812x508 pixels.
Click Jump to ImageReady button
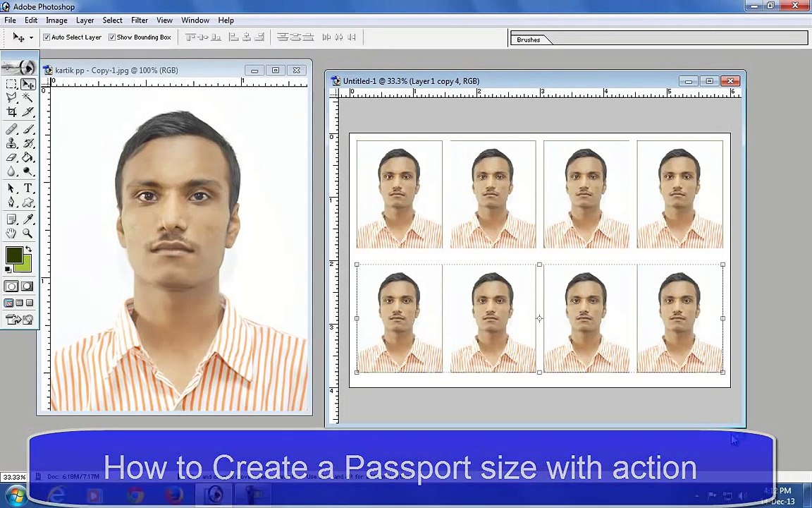point(20,320)
